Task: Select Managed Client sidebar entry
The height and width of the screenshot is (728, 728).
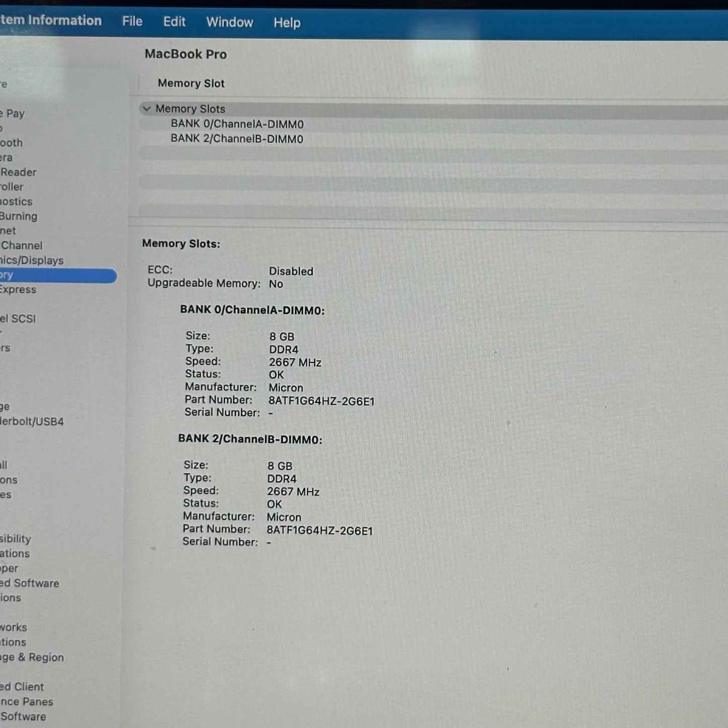Action: pyautogui.click(x=22, y=687)
